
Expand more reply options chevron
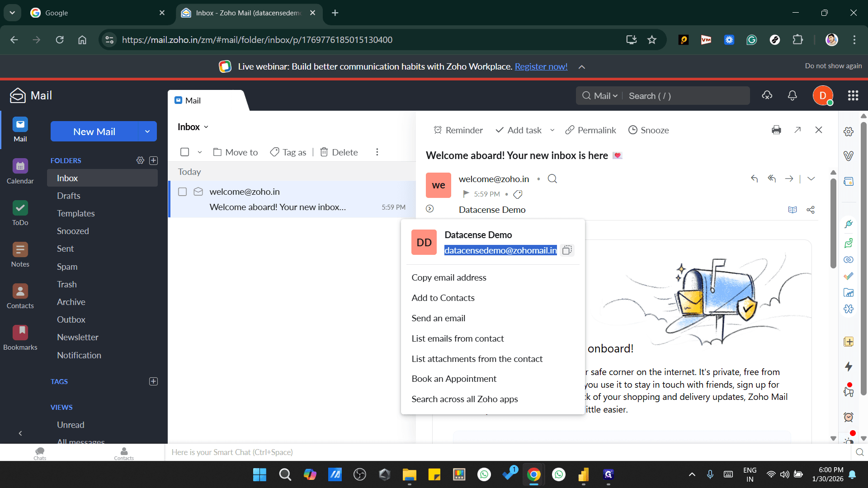811,178
